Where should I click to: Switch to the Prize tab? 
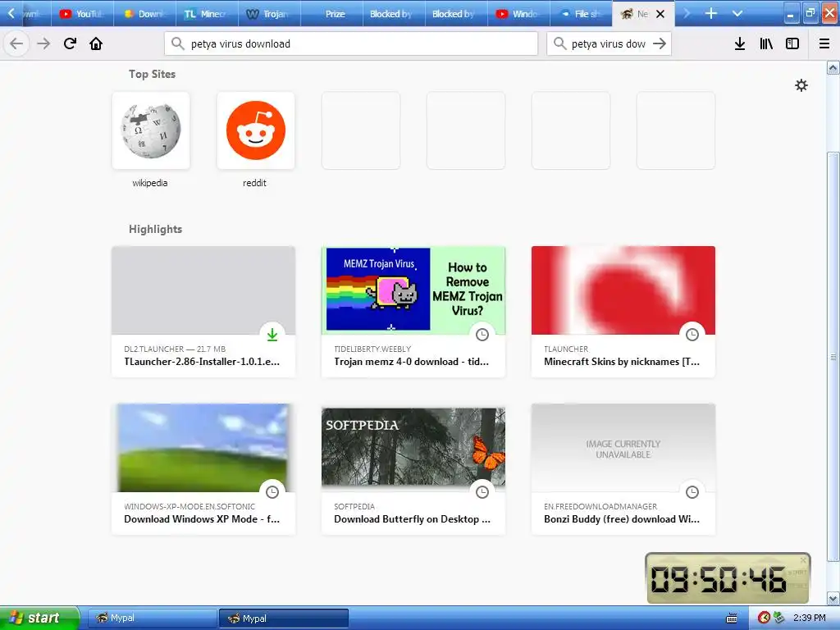point(331,14)
